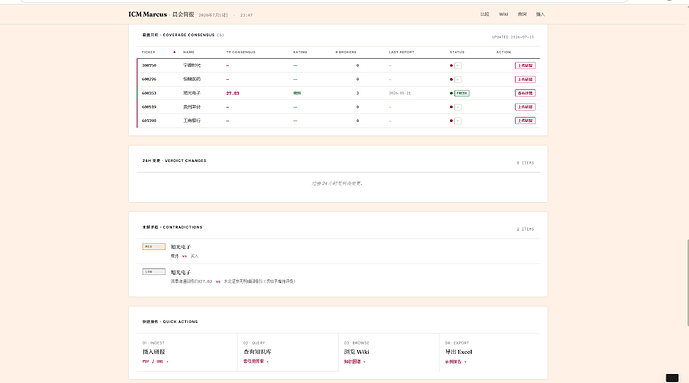Click the red status dot in the 300750 row
Screen dimensions: 689x383
pyautogui.click(x=451, y=65)
